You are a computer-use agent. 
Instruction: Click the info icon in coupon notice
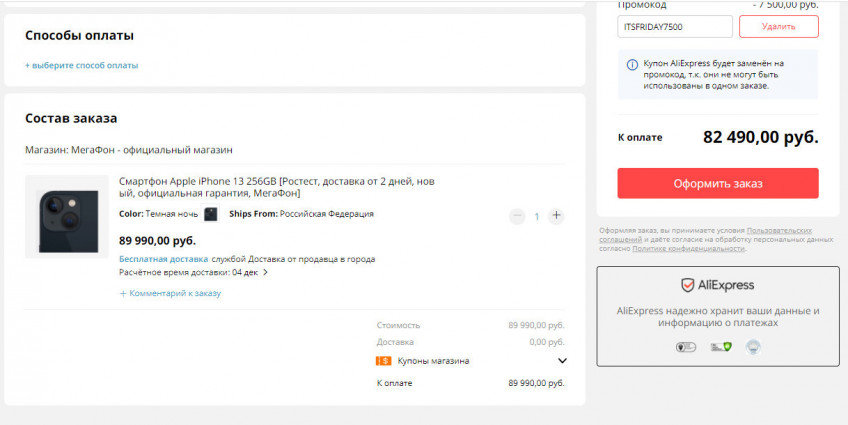click(632, 64)
